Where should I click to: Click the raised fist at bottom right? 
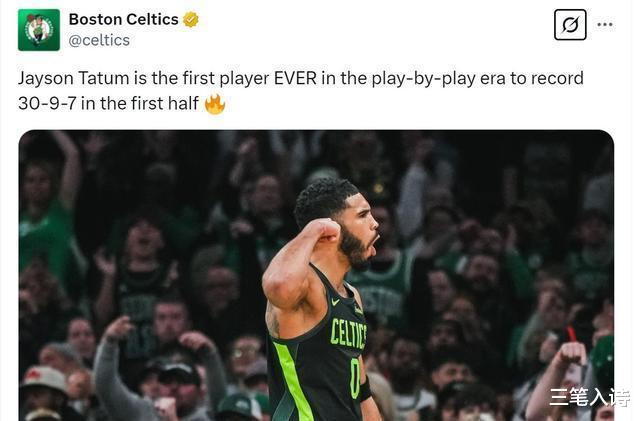click(571, 354)
